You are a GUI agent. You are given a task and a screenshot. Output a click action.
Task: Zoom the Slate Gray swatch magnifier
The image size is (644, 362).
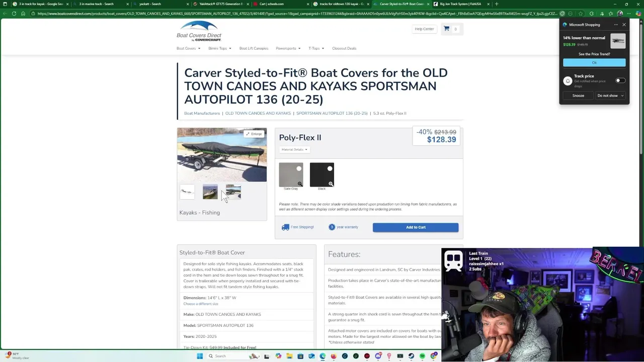(300, 184)
